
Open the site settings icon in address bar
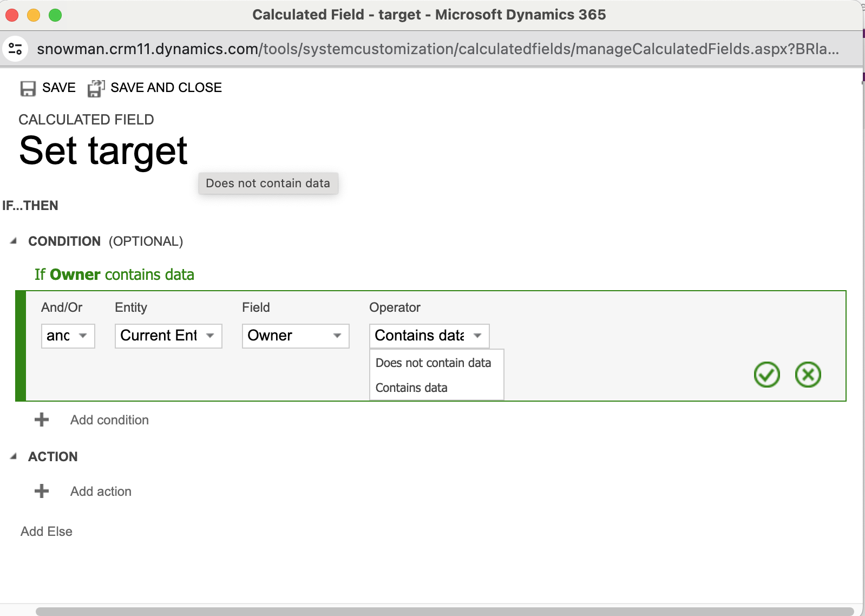click(15, 49)
